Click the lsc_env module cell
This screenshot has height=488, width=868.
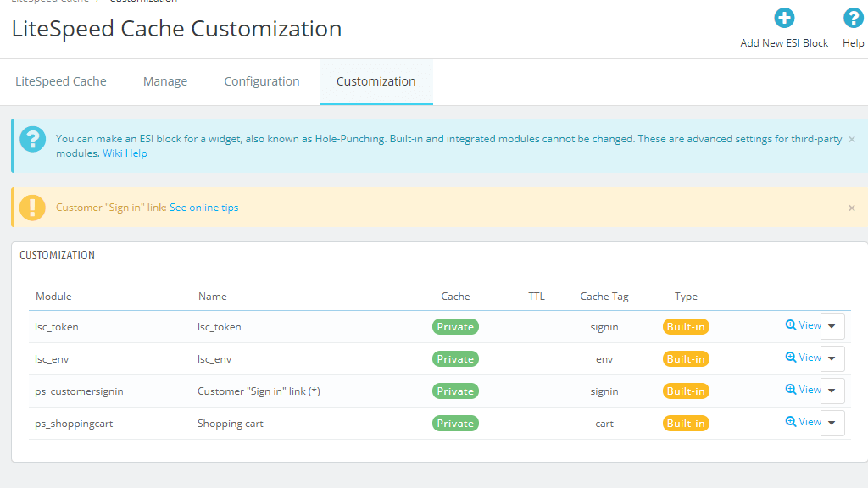tap(52, 359)
